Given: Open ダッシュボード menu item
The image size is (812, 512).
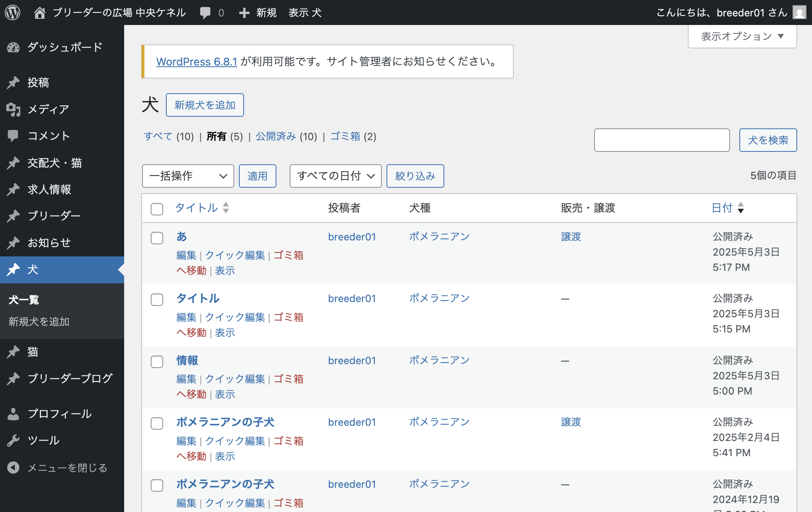Looking at the screenshot, I should coord(62,47).
